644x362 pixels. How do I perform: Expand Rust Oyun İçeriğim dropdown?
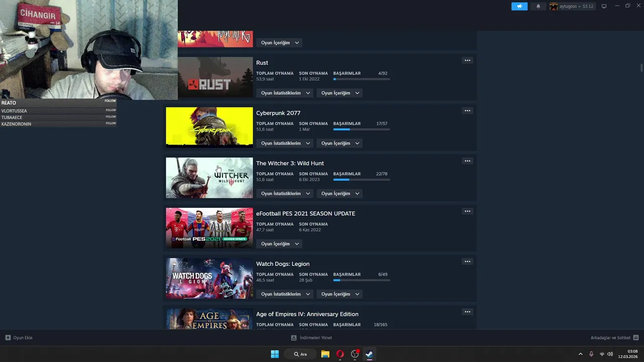point(340,93)
